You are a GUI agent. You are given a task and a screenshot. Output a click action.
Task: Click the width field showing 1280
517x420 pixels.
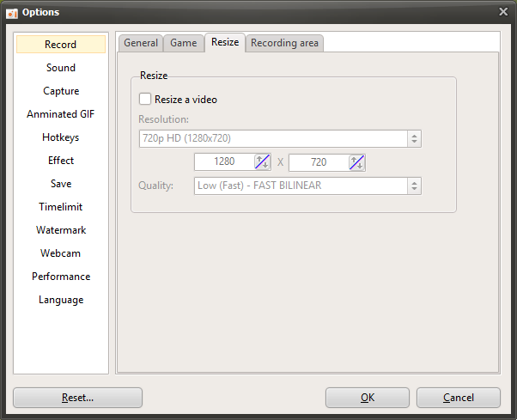(x=224, y=162)
